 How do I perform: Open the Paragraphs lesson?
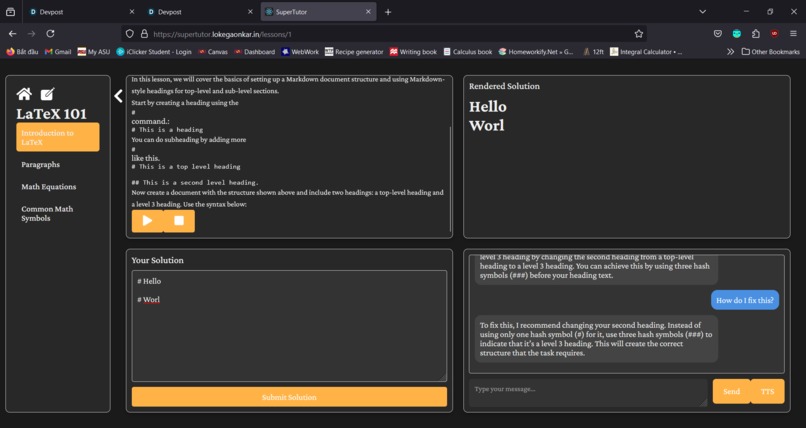coord(41,164)
